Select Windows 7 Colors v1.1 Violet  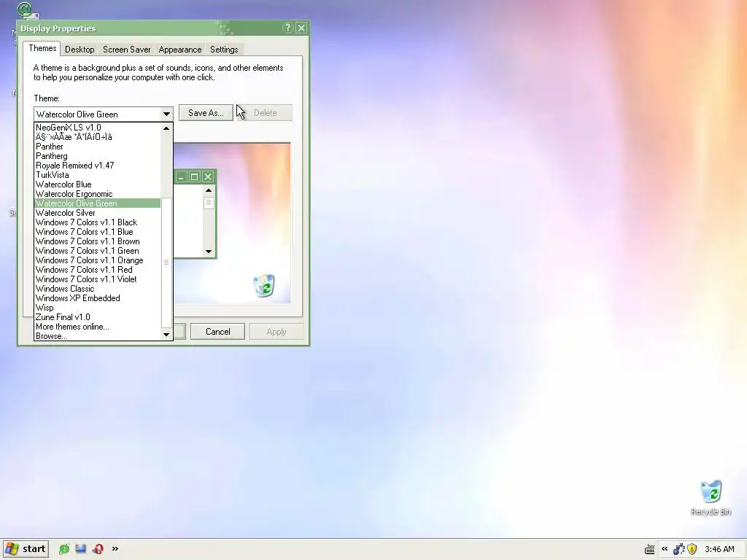tap(98, 279)
